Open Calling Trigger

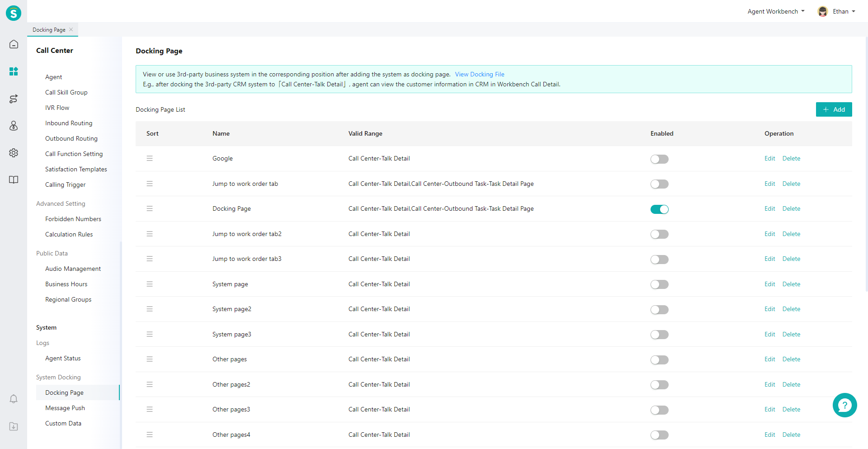(x=66, y=184)
